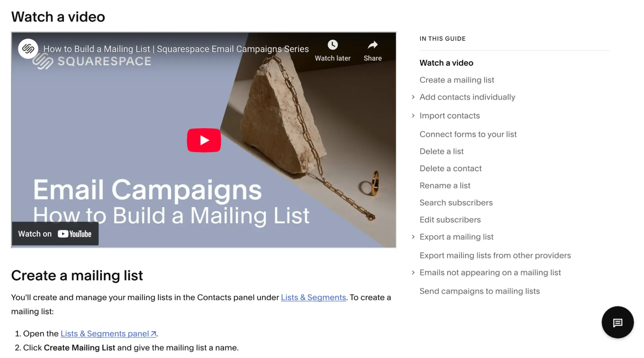Select Connect forms to your list item

[x=468, y=134]
